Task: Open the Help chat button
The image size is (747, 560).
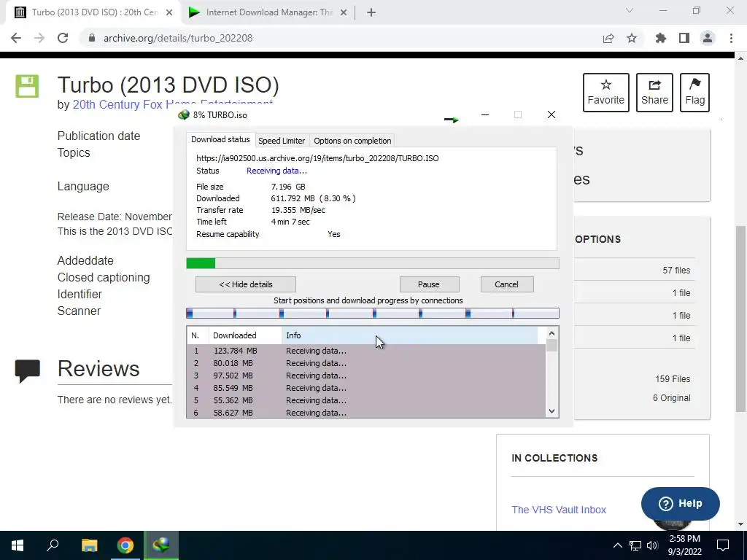Action: coord(681,503)
